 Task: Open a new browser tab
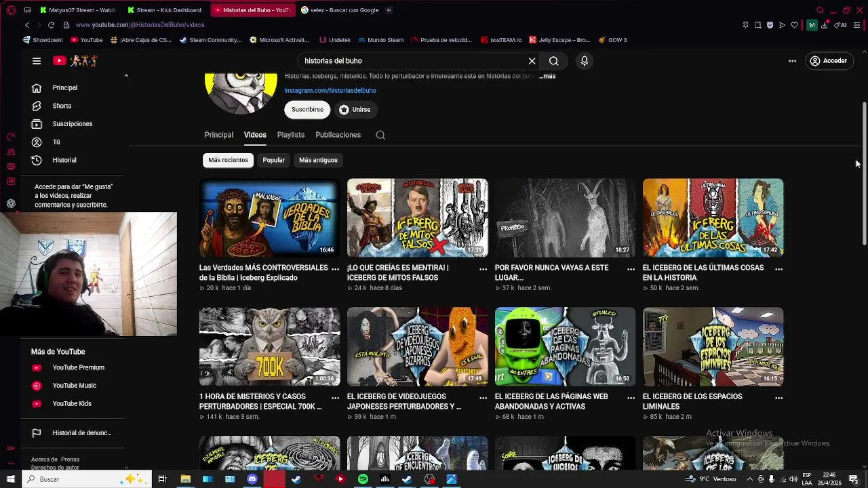(x=389, y=10)
